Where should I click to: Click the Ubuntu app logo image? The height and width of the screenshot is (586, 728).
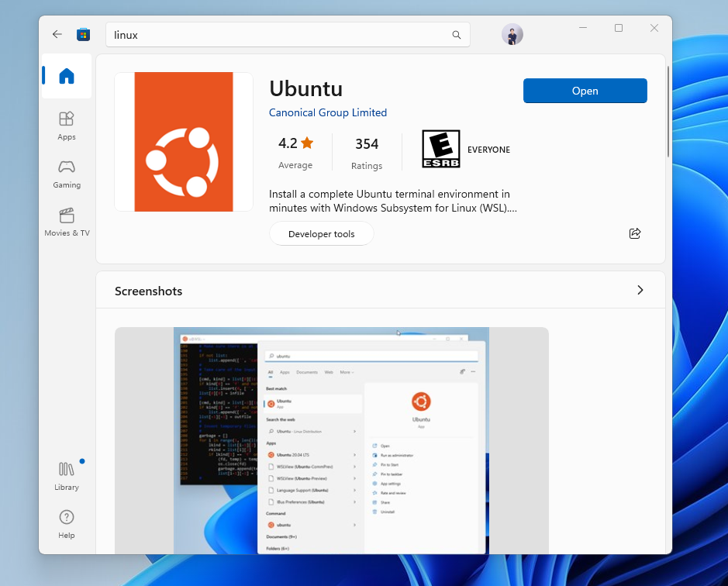(x=184, y=142)
